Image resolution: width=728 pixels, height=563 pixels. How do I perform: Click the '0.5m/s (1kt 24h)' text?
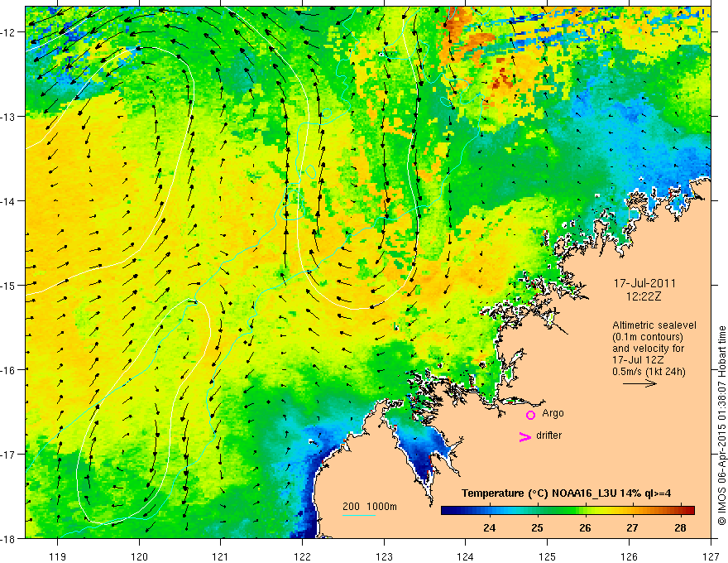pos(649,372)
